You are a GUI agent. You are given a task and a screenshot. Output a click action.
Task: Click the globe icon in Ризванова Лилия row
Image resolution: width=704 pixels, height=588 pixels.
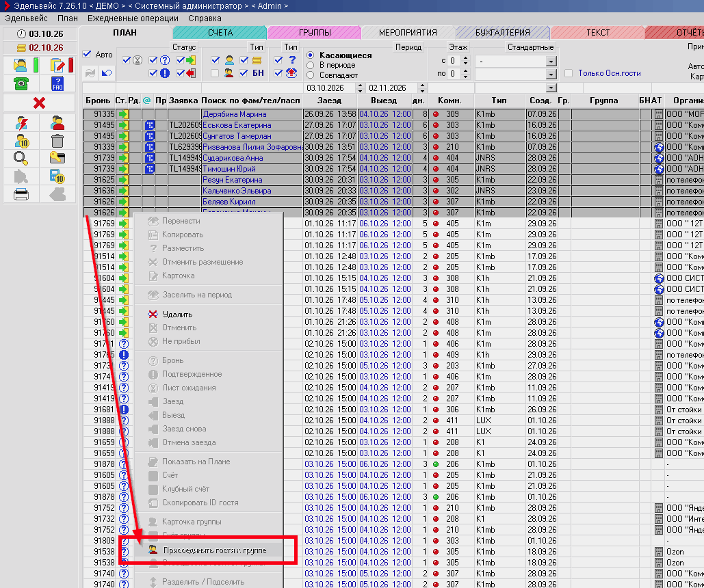pyautogui.click(x=659, y=147)
